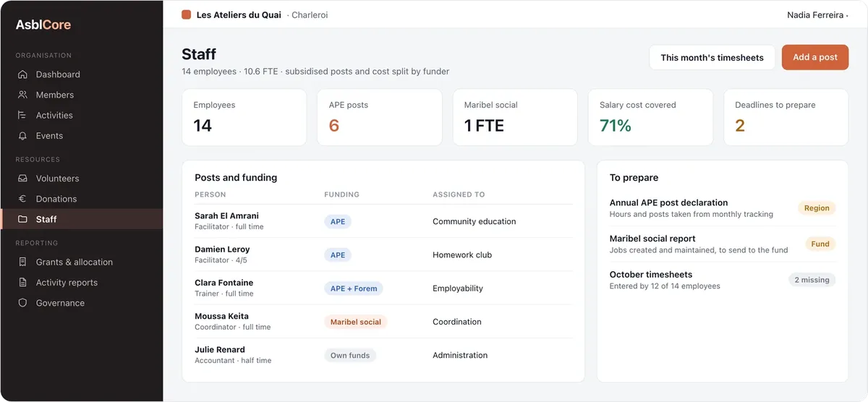Click the Governance shield icon
868x402 pixels.
click(x=22, y=303)
